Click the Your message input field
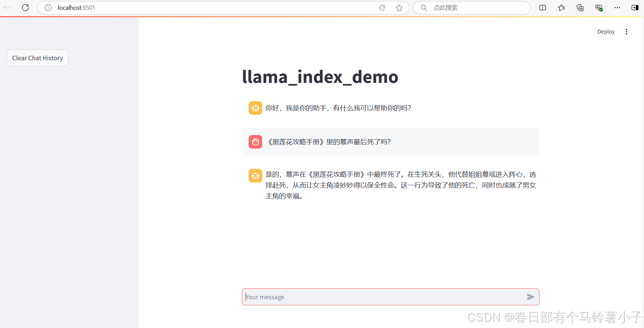644x328 pixels. [372, 297]
